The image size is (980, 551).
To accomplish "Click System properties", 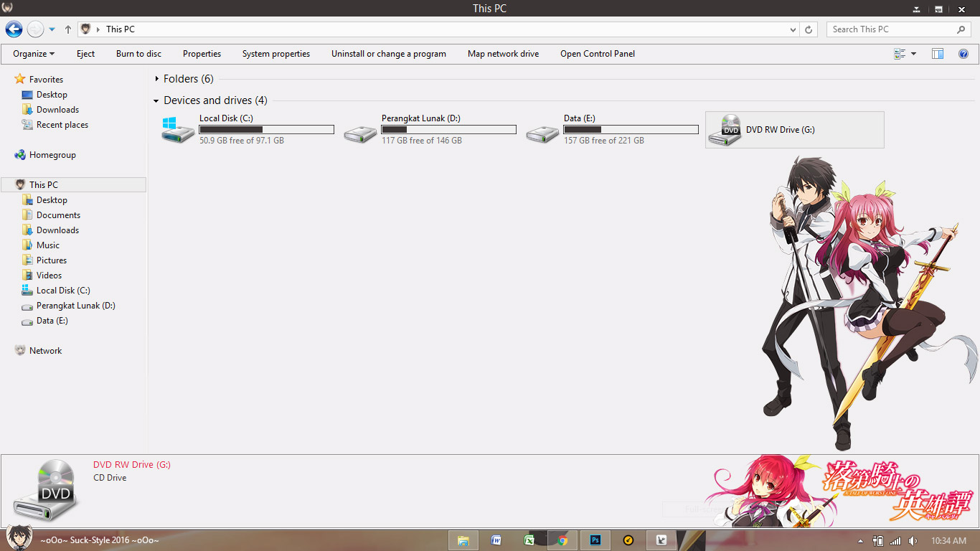I will click(276, 54).
